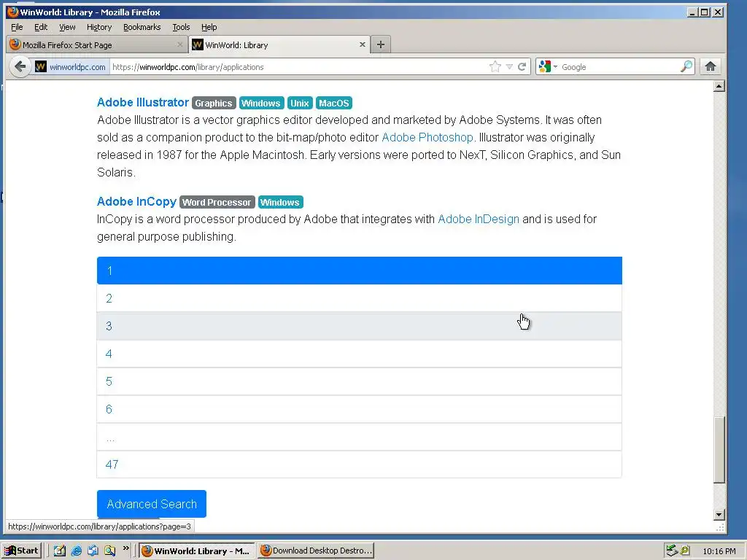Open the Windows Start menu
747x560 pixels.
click(21, 551)
